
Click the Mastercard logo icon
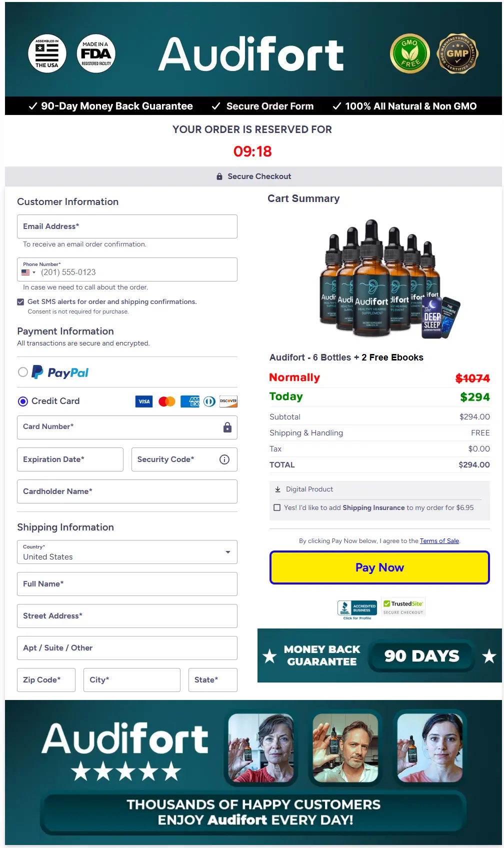(x=167, y=401)
